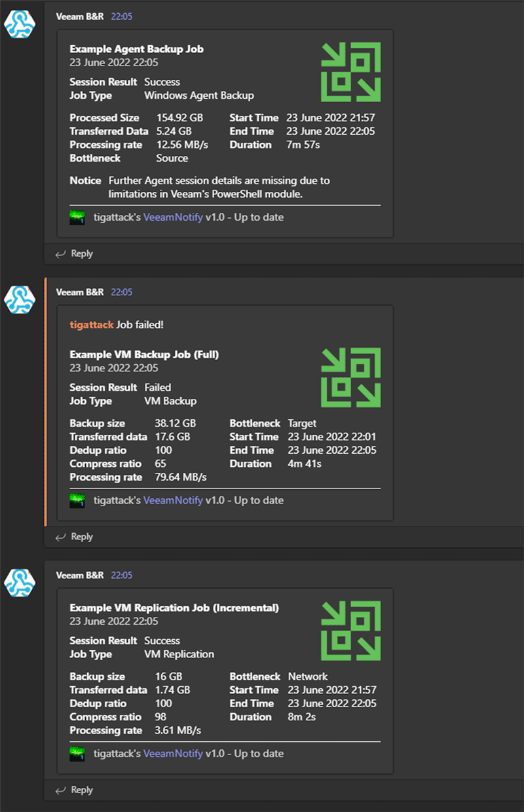Click the 'Source' bottleneck value
The width and height of the screenshot is (524, 812).
172,158
